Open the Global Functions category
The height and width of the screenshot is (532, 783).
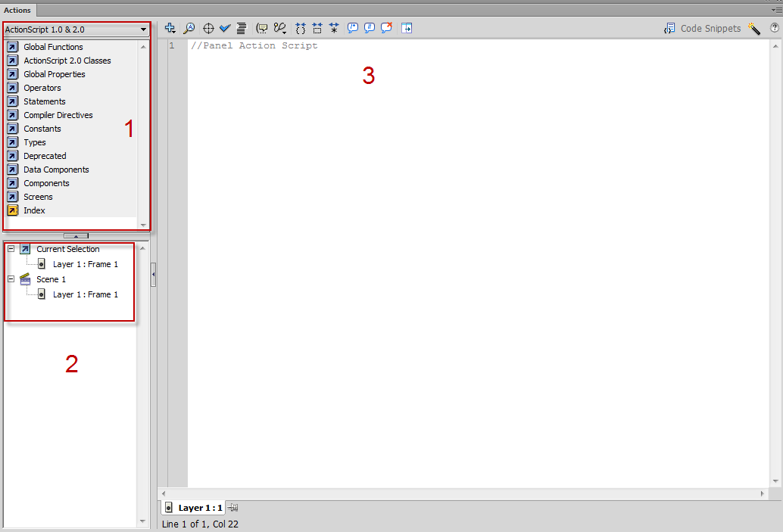[x=54, y=47]
